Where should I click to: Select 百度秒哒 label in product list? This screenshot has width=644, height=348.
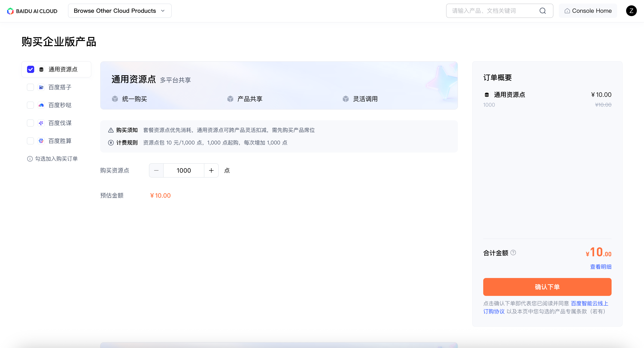pos(60,105)
